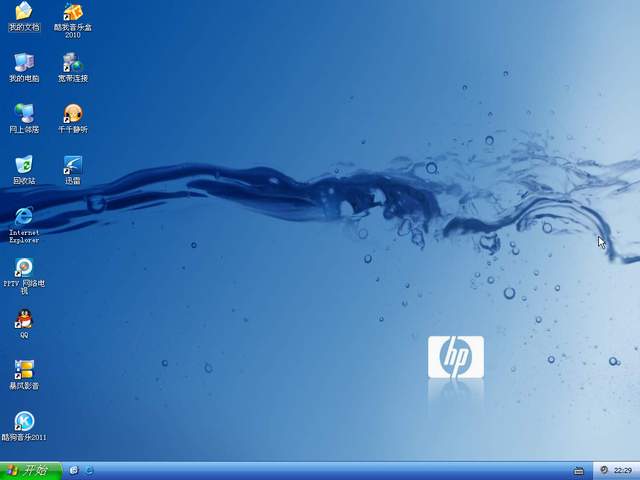640x480 pixels.
Task: Click the HP logo on the wallpaper
Action: (456, 356)
